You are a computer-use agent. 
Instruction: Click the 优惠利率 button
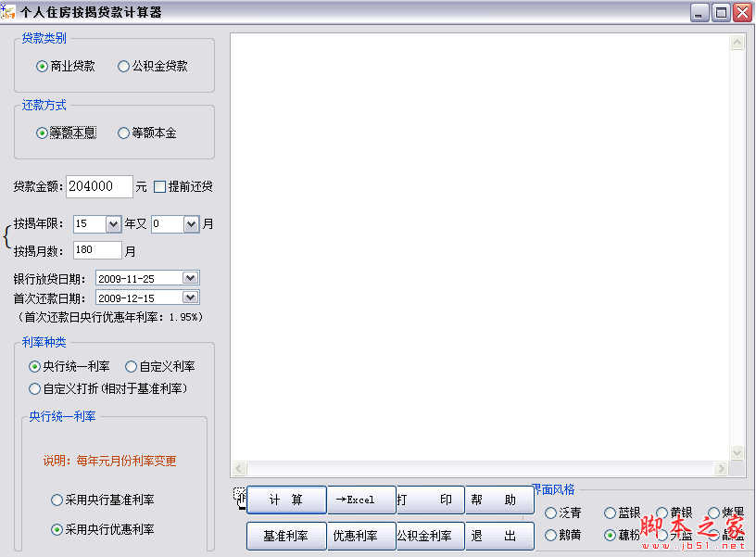tap(361, 536)
